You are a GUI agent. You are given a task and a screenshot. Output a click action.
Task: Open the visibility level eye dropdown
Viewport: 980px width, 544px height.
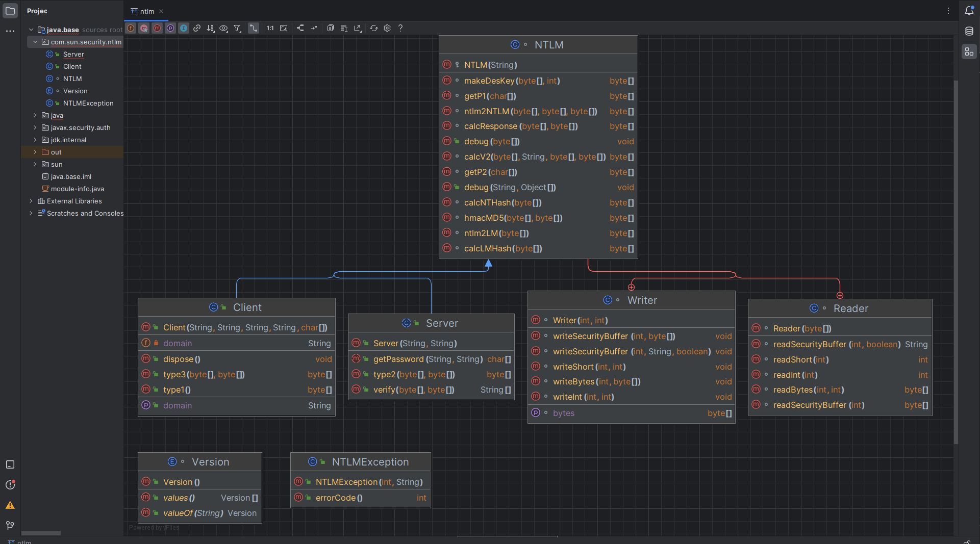coord(223,28)
